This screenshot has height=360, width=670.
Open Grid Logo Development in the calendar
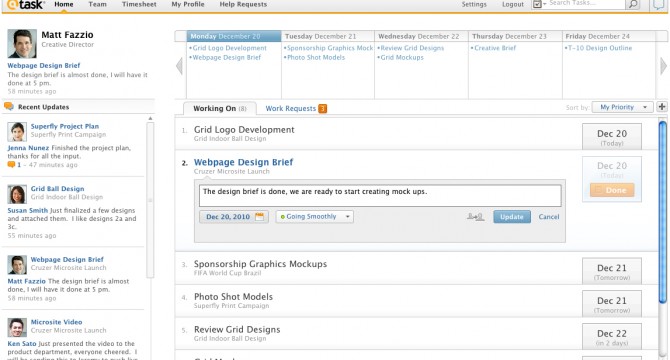[x=229, y=48]
